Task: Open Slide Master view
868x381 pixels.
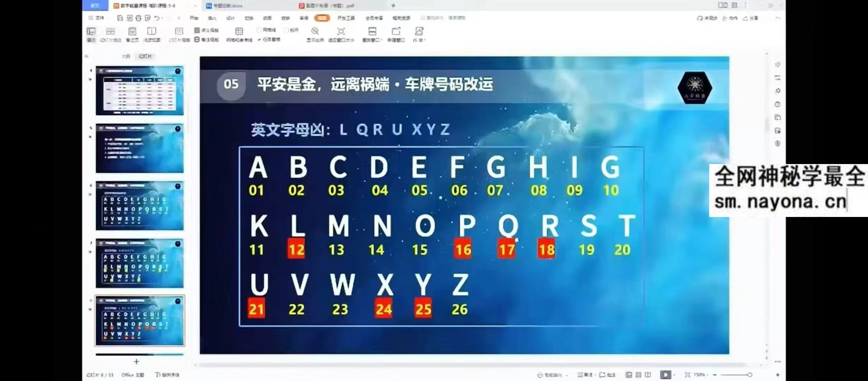Action: coord(179,34)
